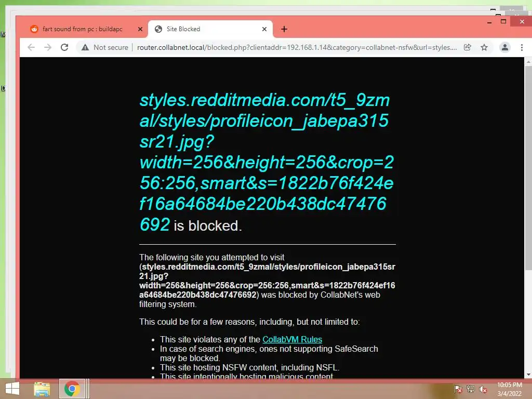Viewport: 532px width, 399px height.
Task: Click 'This could be for a few reasons' line
Action: click(x=249, y=322)
